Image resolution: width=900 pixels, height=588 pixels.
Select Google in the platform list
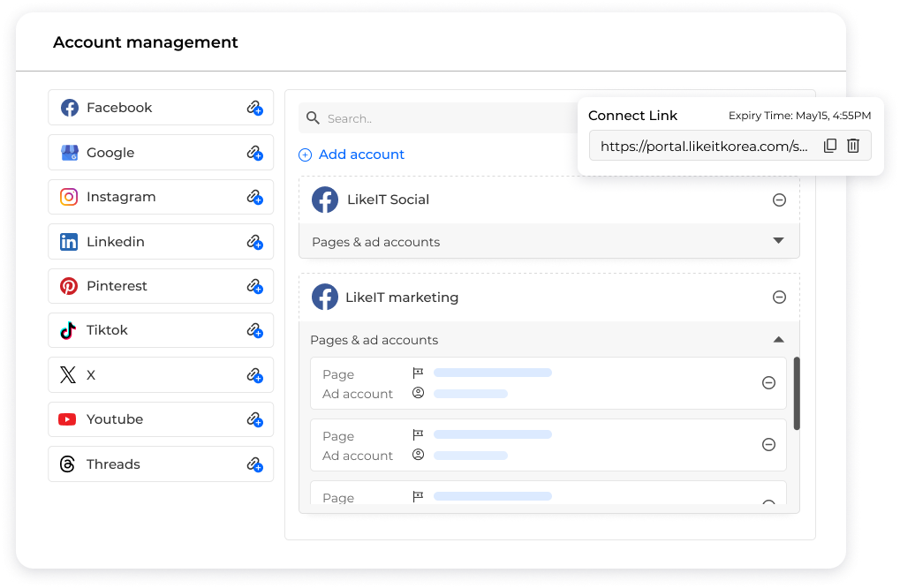pyautogui.click(x=161, y=153)
